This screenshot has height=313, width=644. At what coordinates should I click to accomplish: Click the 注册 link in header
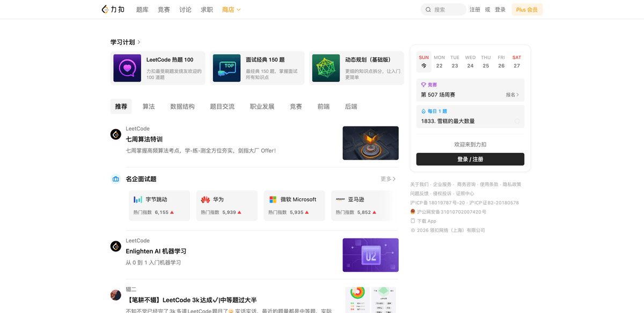[x=475, y=10]
